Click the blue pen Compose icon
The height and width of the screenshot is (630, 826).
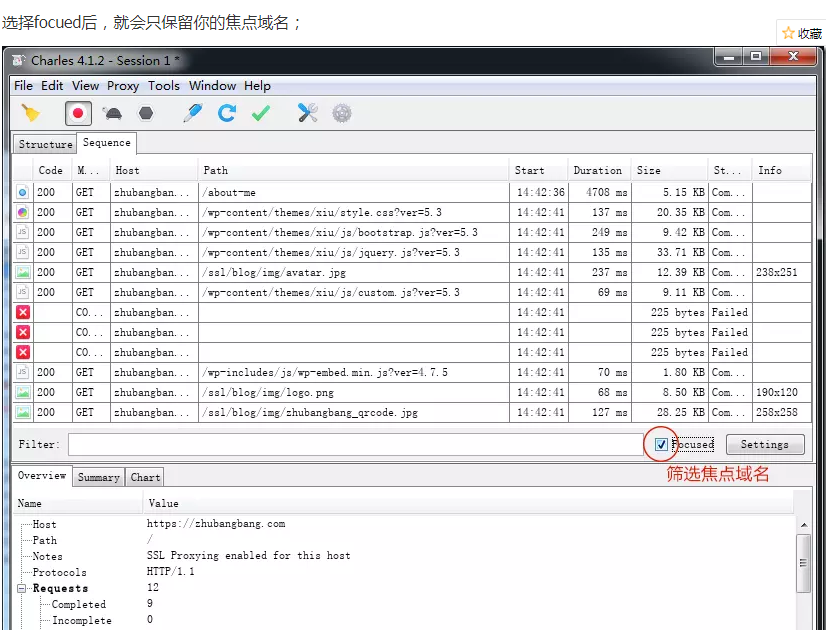(193, 113)
